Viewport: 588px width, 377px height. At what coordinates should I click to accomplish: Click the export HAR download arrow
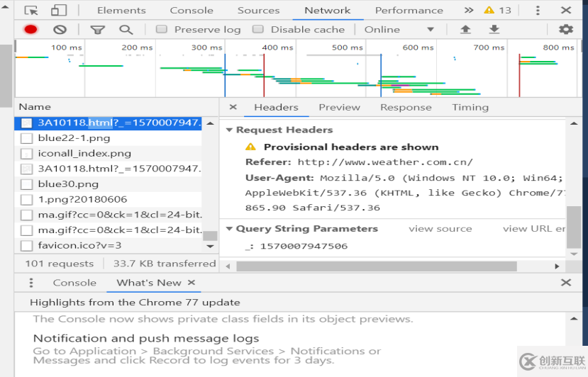click(494, 30)
